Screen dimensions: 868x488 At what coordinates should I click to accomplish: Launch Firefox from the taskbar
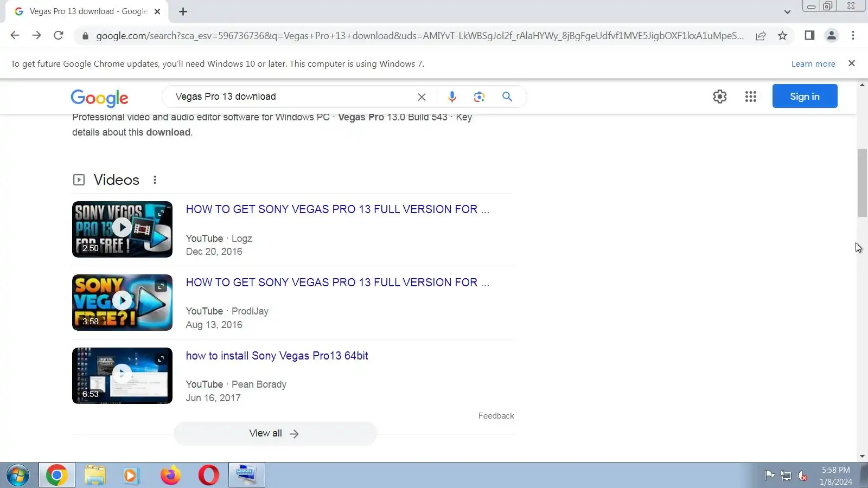(170, 476)
